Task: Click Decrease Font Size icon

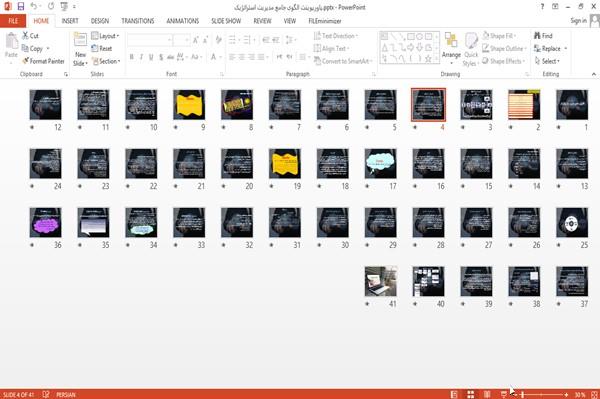Action: (x=205, y=40)
